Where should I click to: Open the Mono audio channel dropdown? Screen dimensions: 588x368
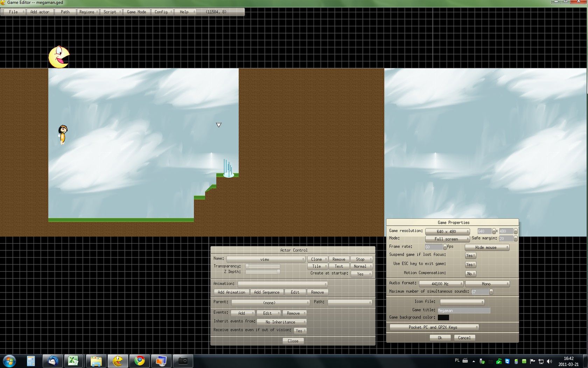click(x=487, y=284)
